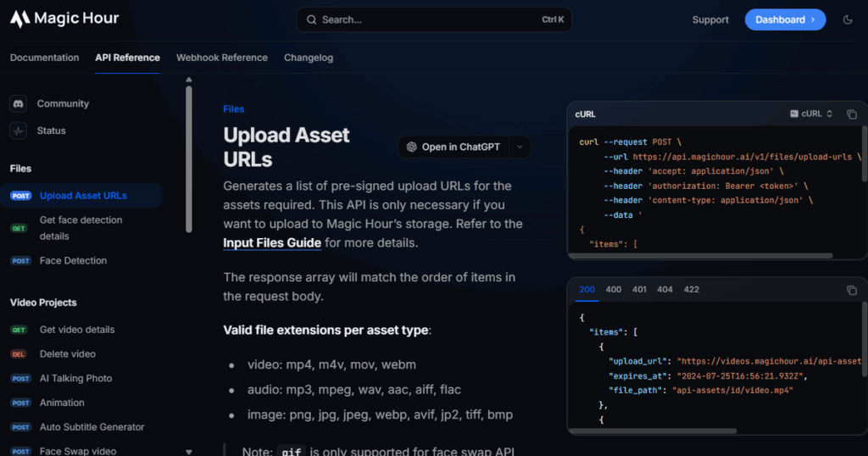Click the Video Projects section heading
This screenshot has width=868, height=456.
coord(43,303)
